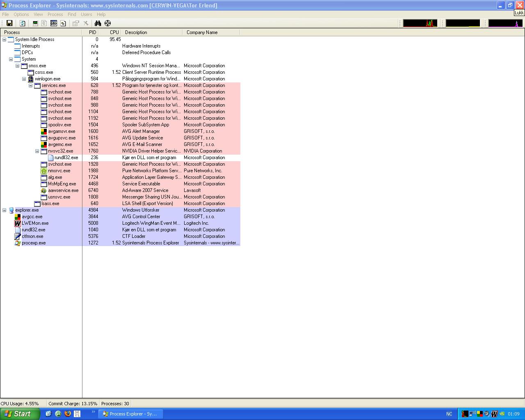Click the Firefox quick launch icon
Image resolution: width=525 pixels, height=420 pixels.
(x=68, y=414)
